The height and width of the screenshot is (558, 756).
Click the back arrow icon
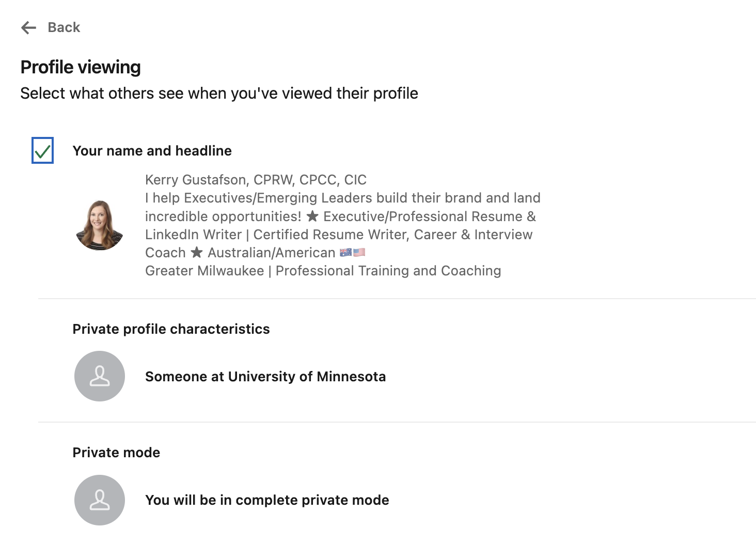tap(28, 27)
